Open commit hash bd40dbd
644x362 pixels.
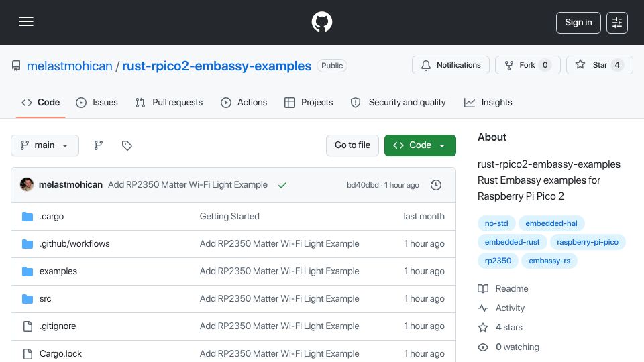coord(363,185)
